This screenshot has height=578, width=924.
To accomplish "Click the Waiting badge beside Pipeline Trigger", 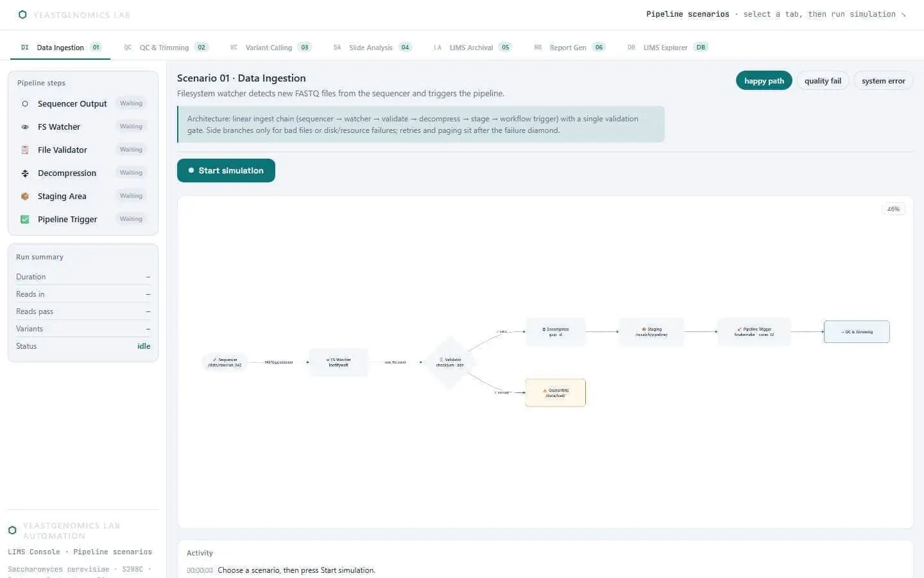I will pyautogui.click(x=131, y=219).
